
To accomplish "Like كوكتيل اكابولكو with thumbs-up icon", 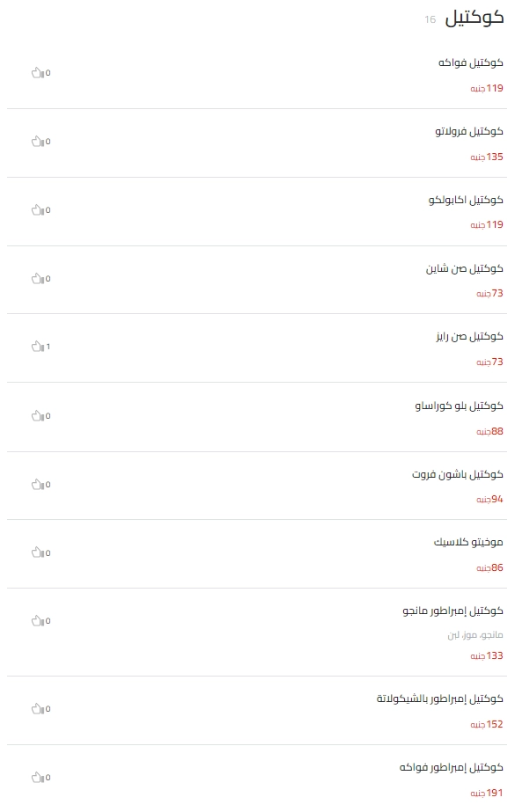I will (38, 209).
